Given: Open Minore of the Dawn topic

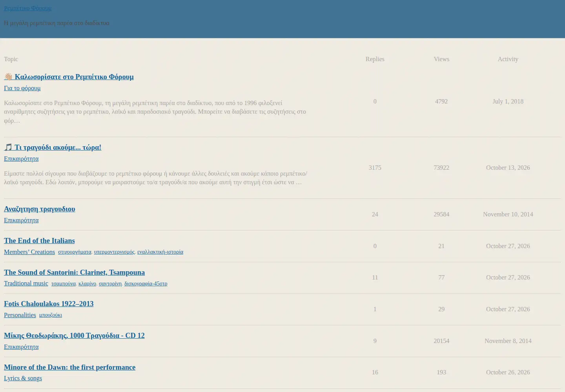Looking at the screenshot, I should pyautogui.click(x=69, y=367).
